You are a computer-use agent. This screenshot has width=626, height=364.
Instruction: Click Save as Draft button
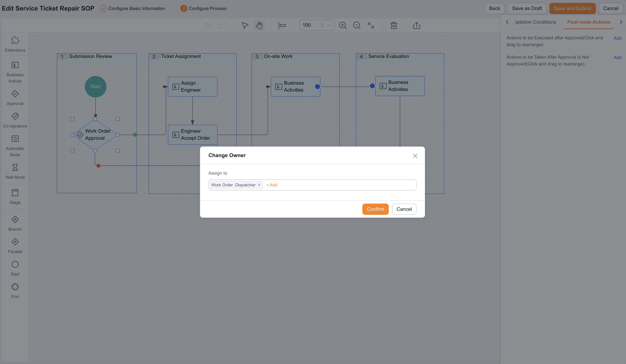(527, 8)
